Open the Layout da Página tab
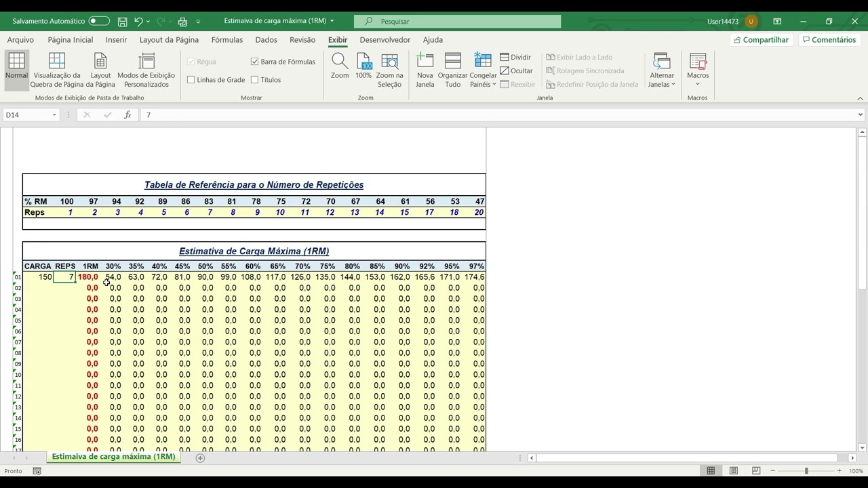 (x=169, y=40)
